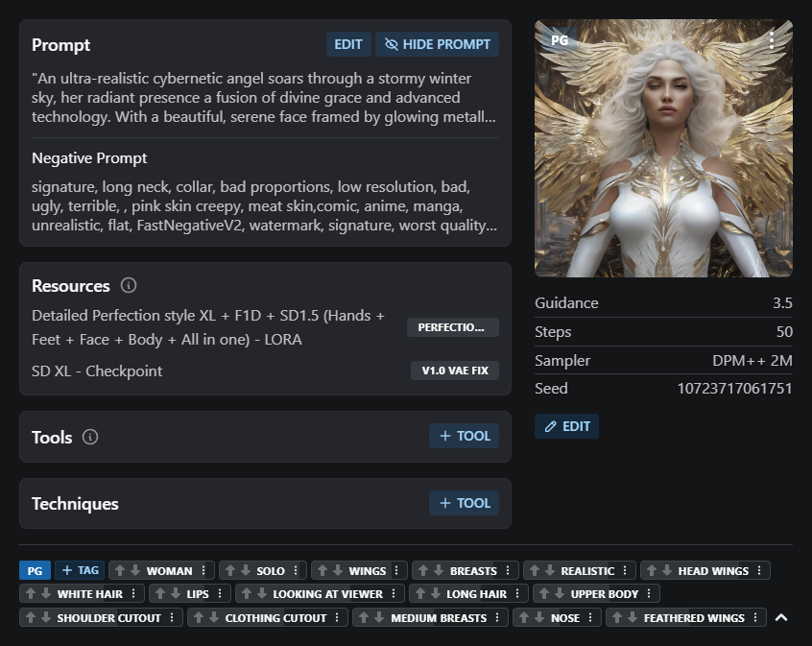Upvote the WHITE HAIR tag

[31, 593]
